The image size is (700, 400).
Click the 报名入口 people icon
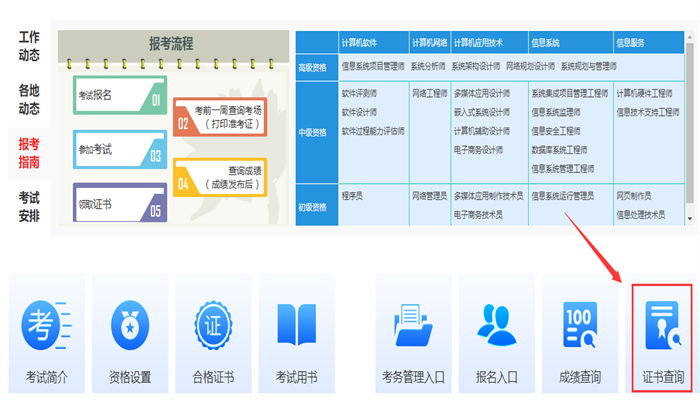[x=497, y=325]
